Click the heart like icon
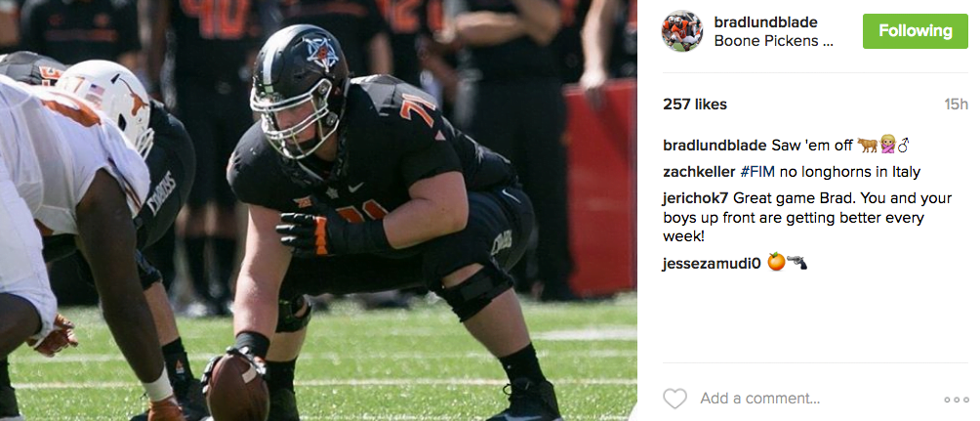The height and width of the screenshot is (421, 980). pos(674,399)
